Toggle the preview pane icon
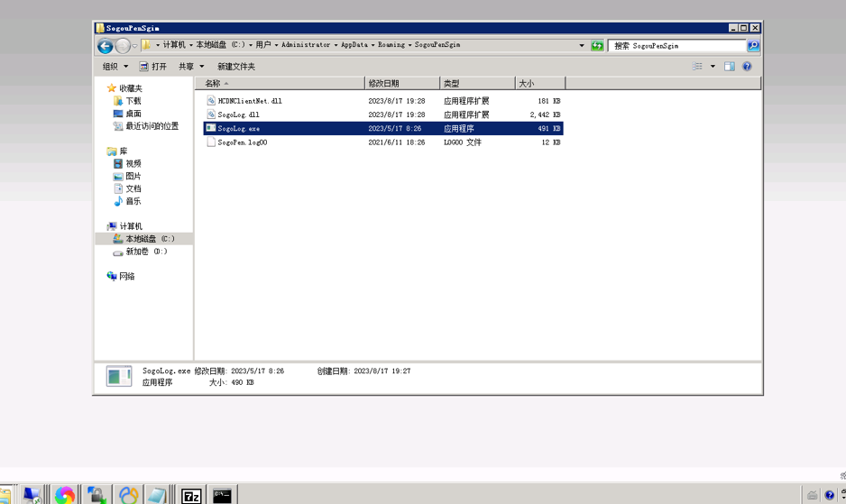 [x=730, y=67]
